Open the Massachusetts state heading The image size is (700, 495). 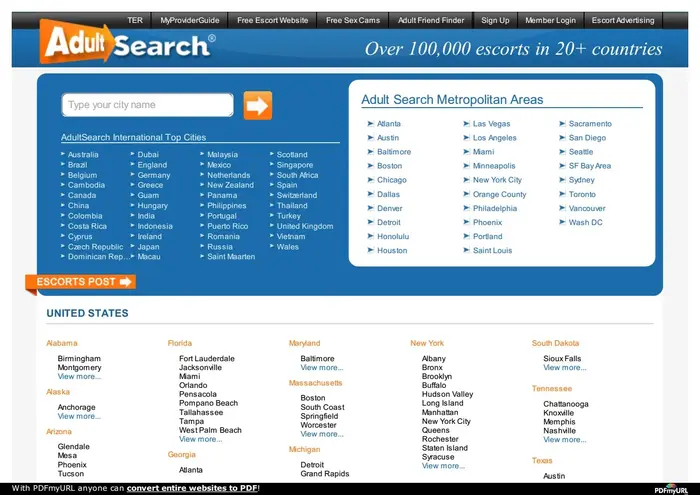pyautogui.click(x=315, y=383)
